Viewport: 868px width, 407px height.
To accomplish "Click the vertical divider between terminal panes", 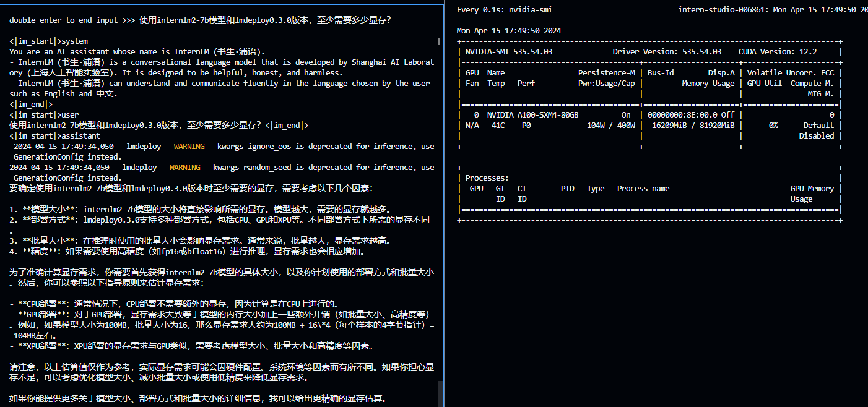I will pos(443,204).
